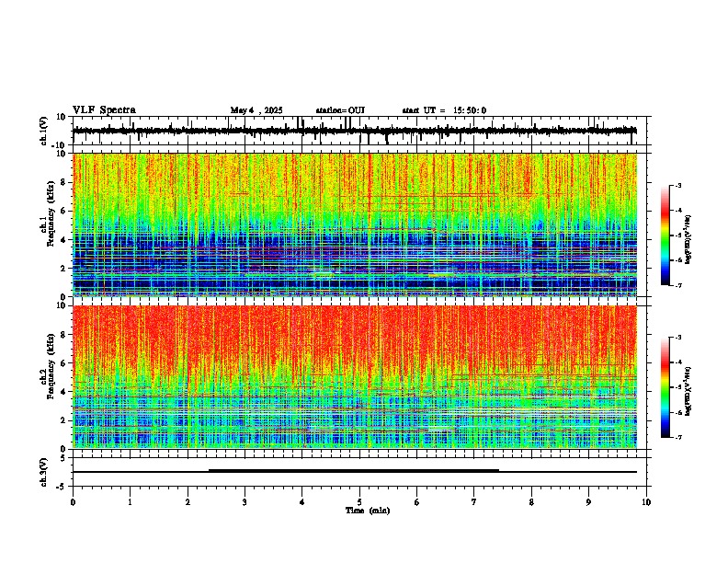Click the '-7' label on ch.2 colorbar
Screen dimensions: 728x563
pos(677,437)
